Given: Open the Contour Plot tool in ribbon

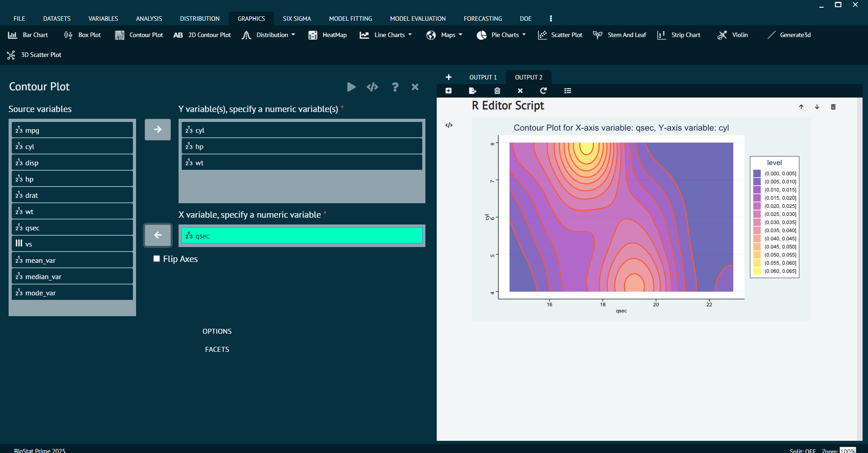Looking at the screenshot, I should (x=139, y=35).
